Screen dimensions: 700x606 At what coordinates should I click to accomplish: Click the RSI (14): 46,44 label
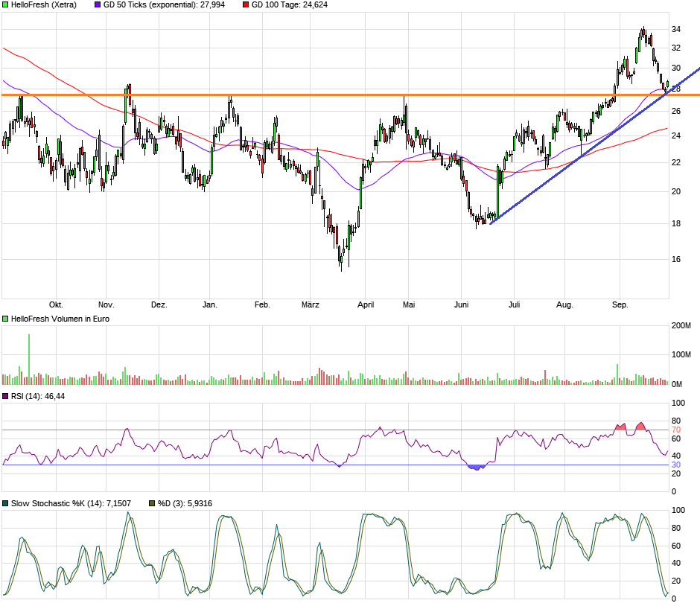coord(38,396)
